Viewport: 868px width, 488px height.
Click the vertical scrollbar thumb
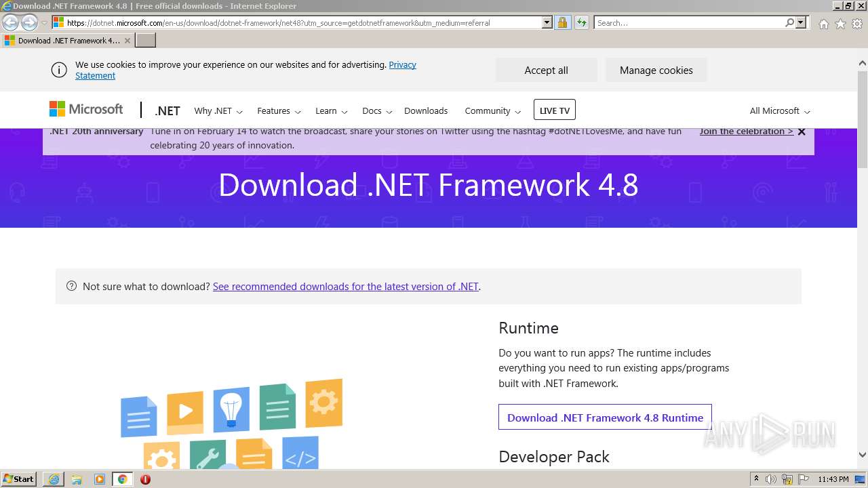click(863, 119)
